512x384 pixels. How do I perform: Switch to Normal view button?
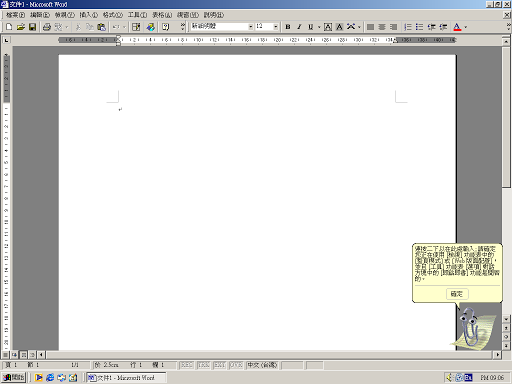[x=6, y=355]
